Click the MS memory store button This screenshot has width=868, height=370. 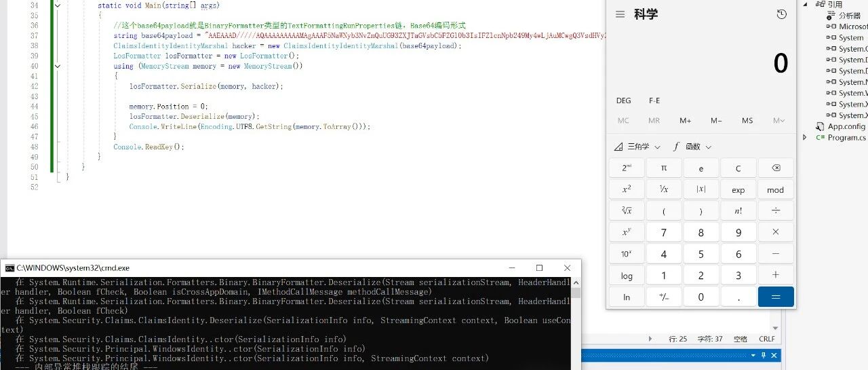[747, 121]
